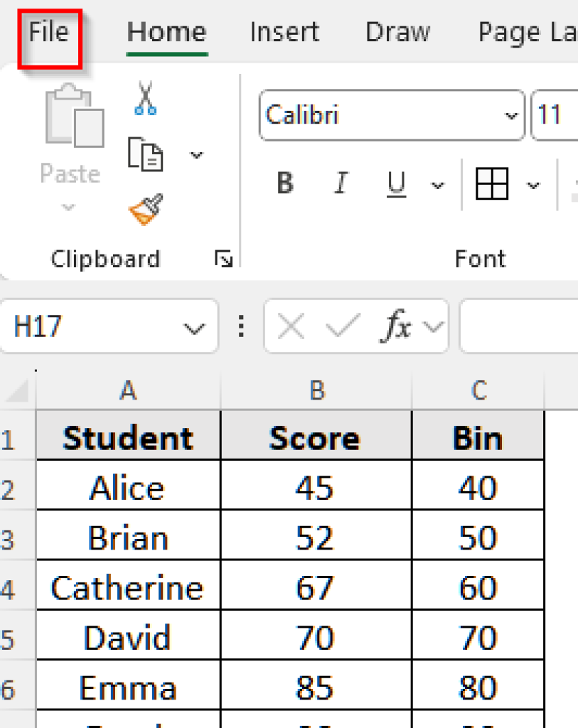Screen dimensions: 578x728
Task: Select the Home ribbon tab
Action: pos(166,31)
